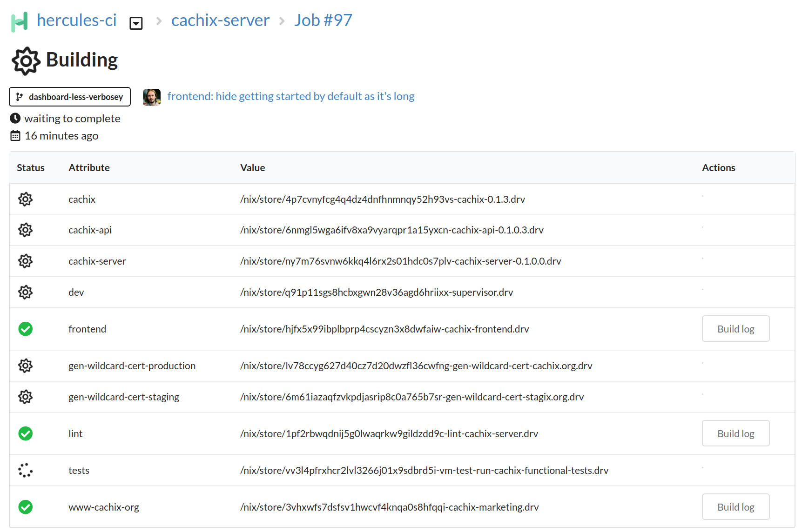Click the building gear status for dev
This screenshot has width=802, height=532.
click(26, 292)
